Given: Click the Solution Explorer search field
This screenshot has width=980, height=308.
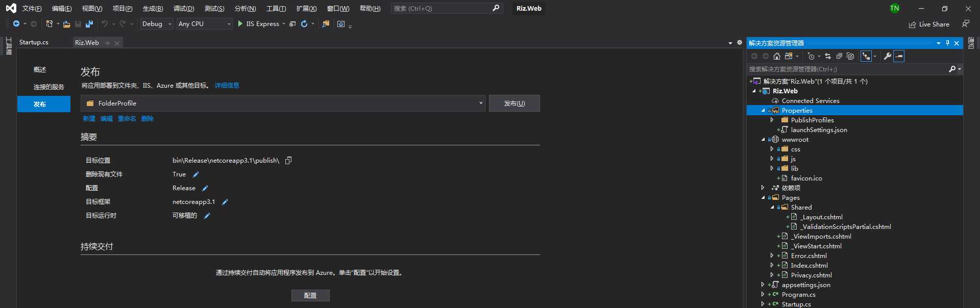Looking at the screenshot, I should 847,69.
